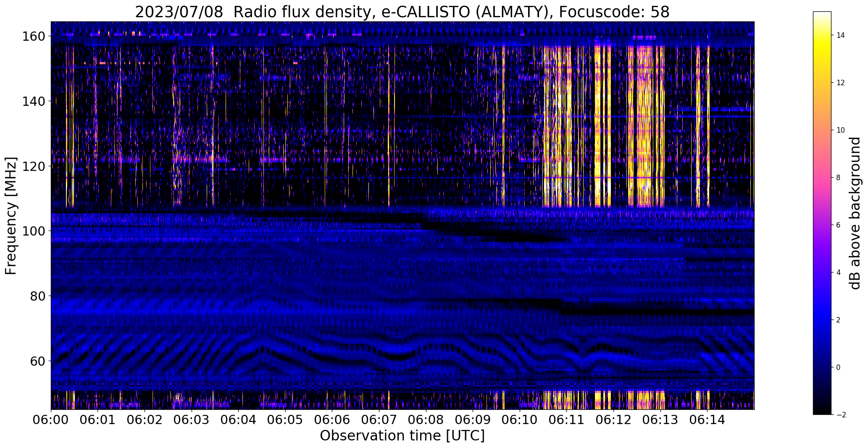The height and width of the screenshot is (448, 868).
Task: Click the 06:05 time tick label
Action: point(285,420)
